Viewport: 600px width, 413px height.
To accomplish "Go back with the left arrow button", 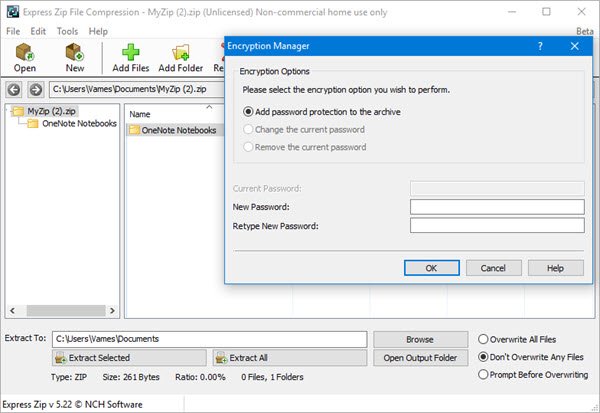I will pos(14,90).
